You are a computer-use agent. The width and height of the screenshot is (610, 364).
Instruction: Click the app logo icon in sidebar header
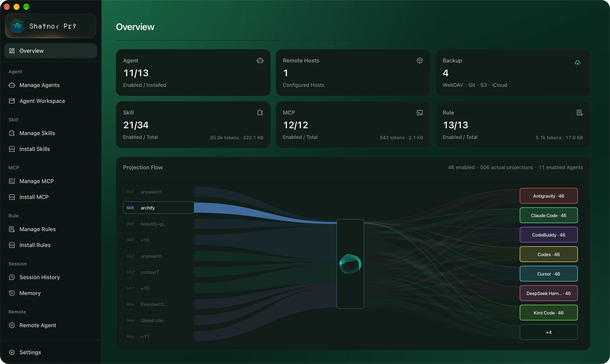[17, 26]
